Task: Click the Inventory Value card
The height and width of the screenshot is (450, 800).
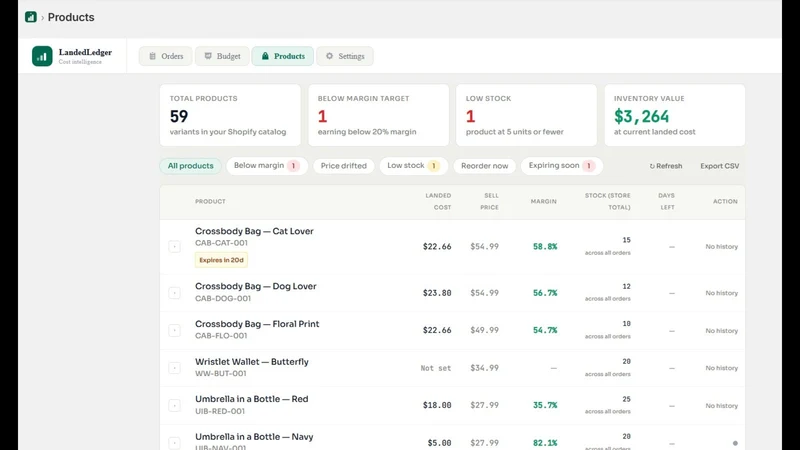Action: [675, 115]
